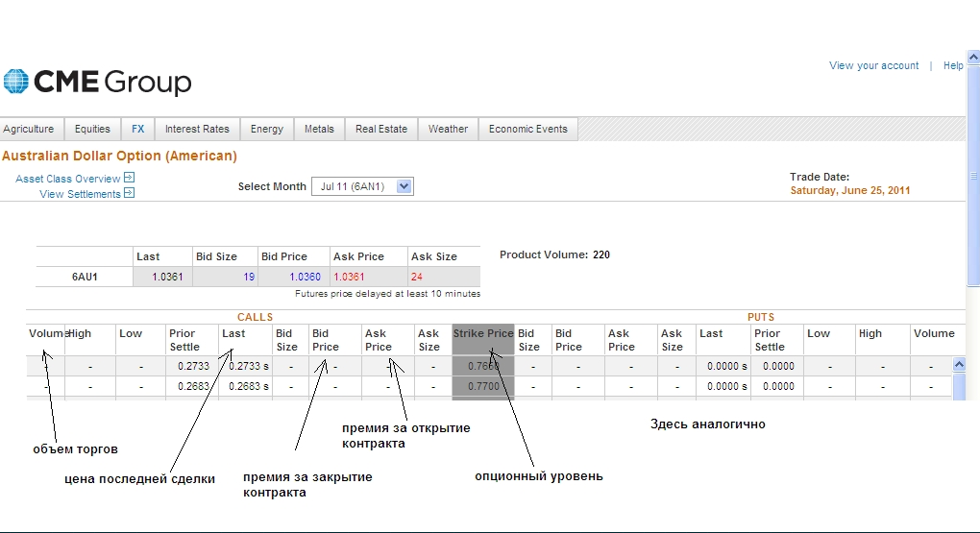Open the Agriculture tab

pyautogui.click(x=29, y=129)
